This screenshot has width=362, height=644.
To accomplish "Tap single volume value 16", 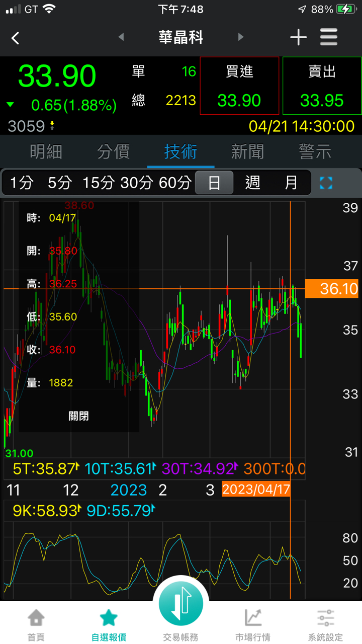I will click(x=189, y=71).
